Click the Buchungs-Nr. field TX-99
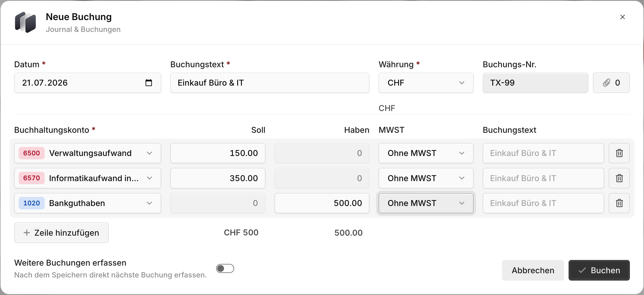The width and height of the screenshot is (644, 295). click(535, 83)
